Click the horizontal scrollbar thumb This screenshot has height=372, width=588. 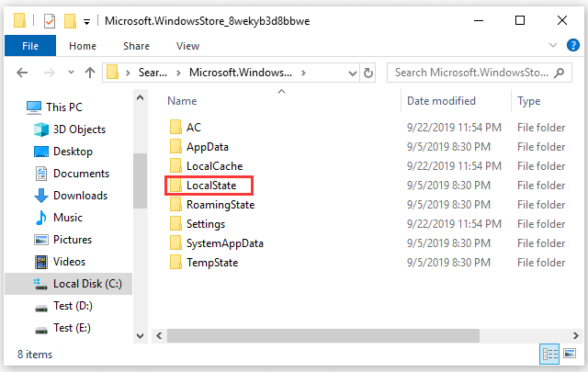pos(323,335)
